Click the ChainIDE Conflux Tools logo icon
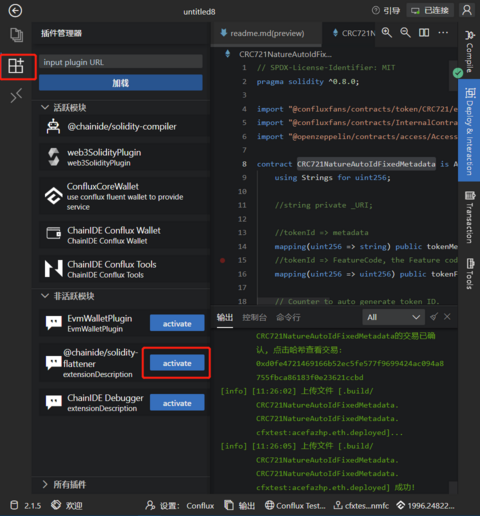The height and width of the screenshot is (516, 480). [x=54, y=268]
